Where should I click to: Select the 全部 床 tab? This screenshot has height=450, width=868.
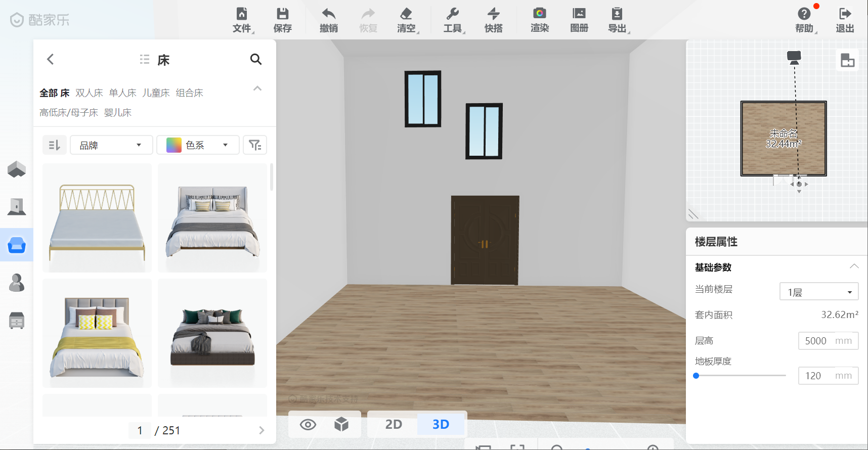[55, 93]
